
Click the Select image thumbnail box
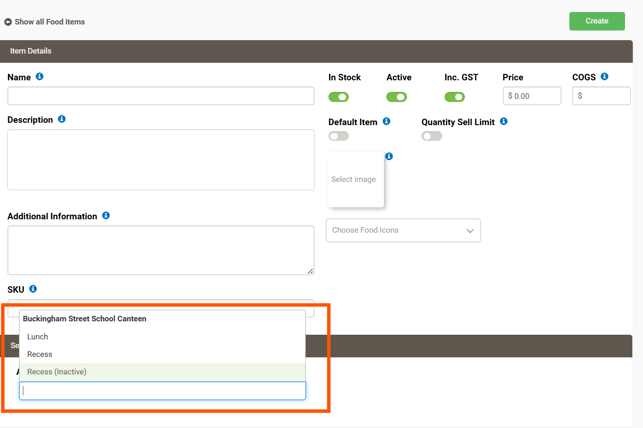pyautogui.click(x=355, y=180)
